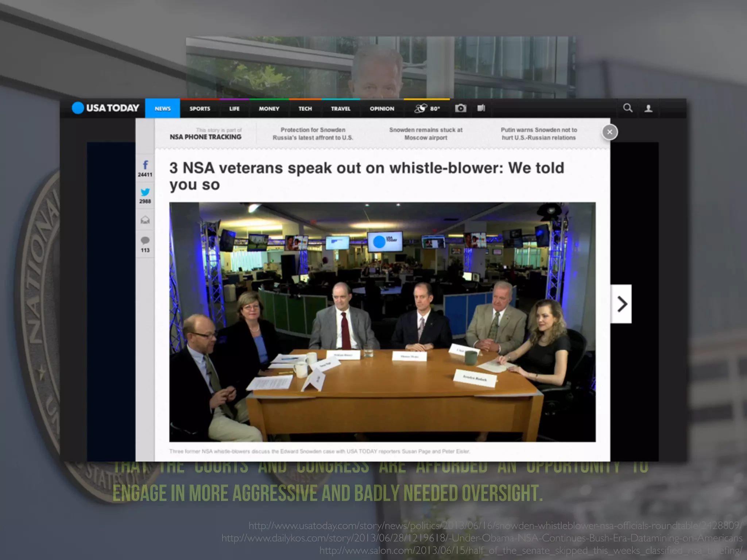This screenshot has width=747, height=560.
Task: Open 'Protection for Snowden' related story
Action: click(x=313, y=134)
